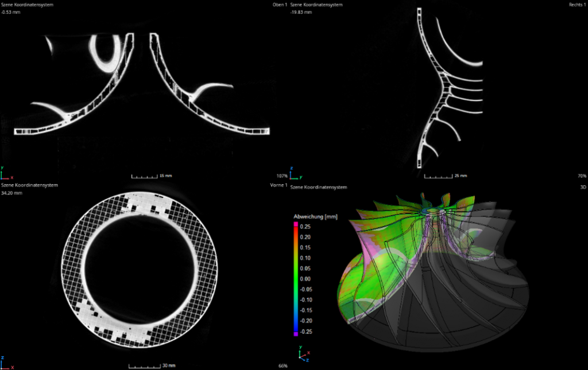Click the 66% zoom indicator
Viewport: 588px width, 370px height.
(283, 365)
